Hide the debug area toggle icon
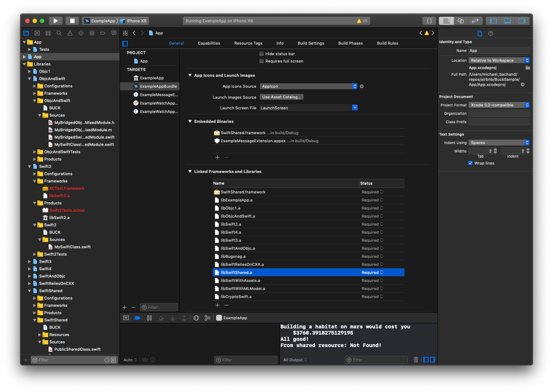Image resolution: width=553 pixels, height=392 pixels. point(126,318)
